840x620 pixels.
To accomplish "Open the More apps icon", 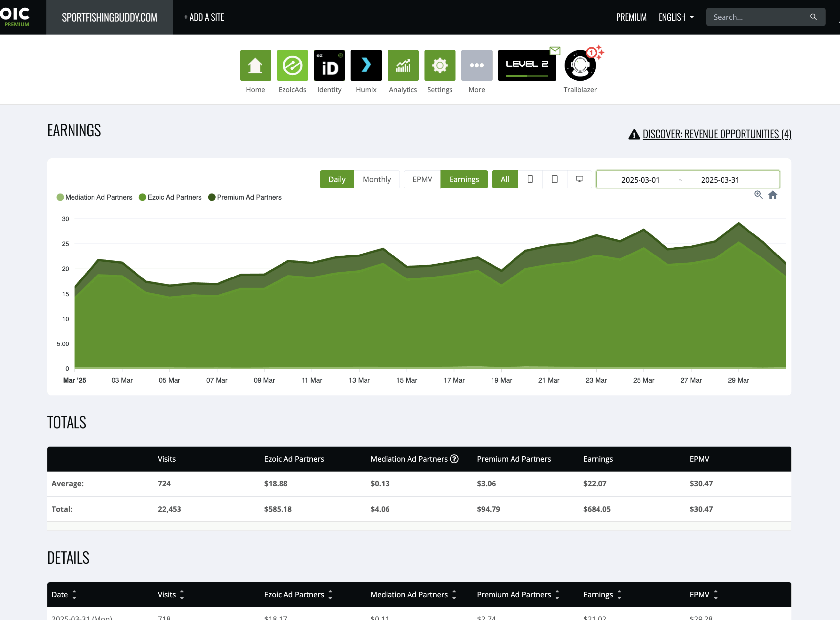I will point(477,65).
